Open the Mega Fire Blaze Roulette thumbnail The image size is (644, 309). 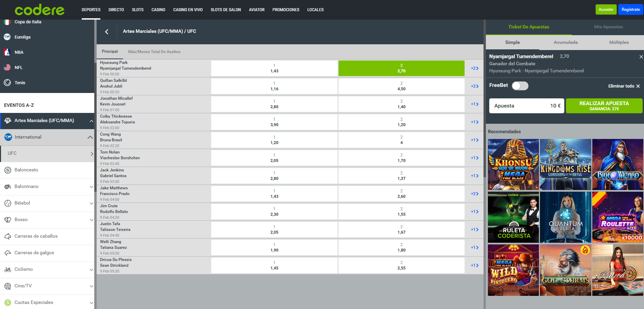coord(618,217)
